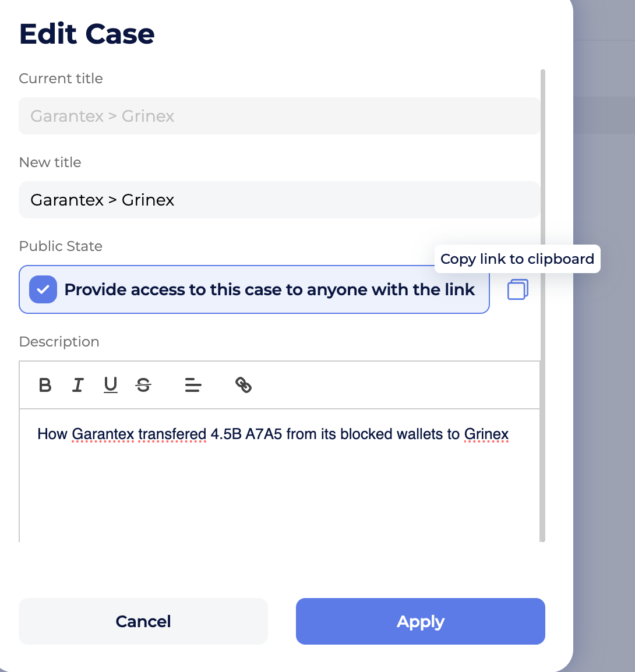This screenshot has width=635, height=672.
Task: Insert a hyperlink using the link icon
Action: (x=244, y=385)
